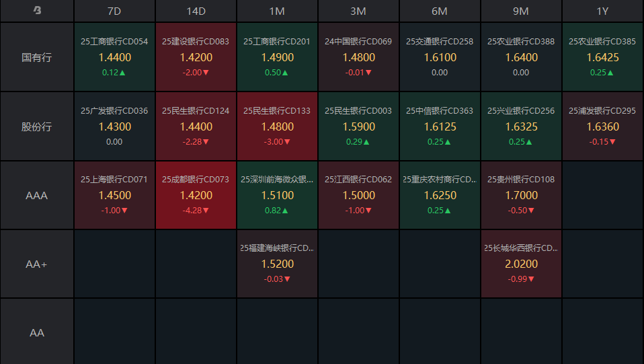Viewport: 644px width, 364px height.
Task: Select the 25贵州银行CD108 cell
Action: [x=521, y=195]
